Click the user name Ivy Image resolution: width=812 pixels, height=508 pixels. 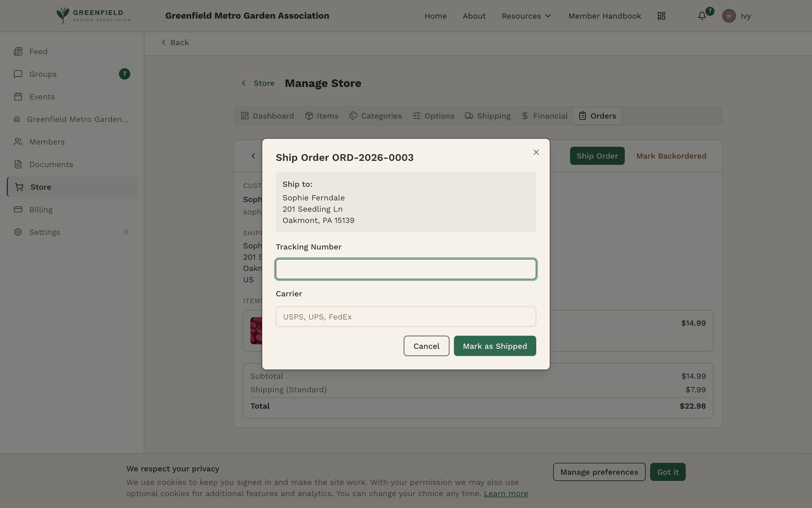pos(745,16)
